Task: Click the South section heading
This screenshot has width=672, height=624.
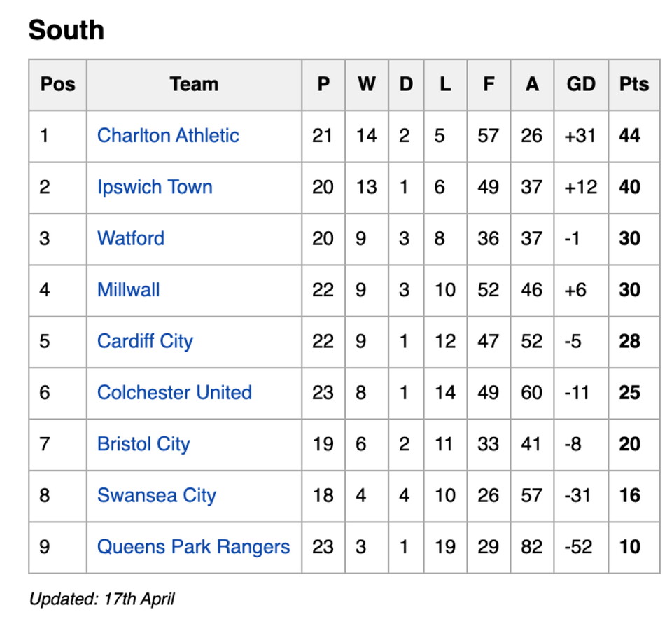Action: click(66, 30)
